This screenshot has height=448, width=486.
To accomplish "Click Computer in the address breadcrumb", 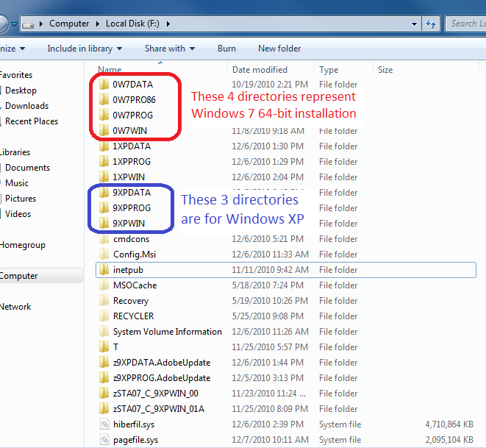I will coord(69,24).
